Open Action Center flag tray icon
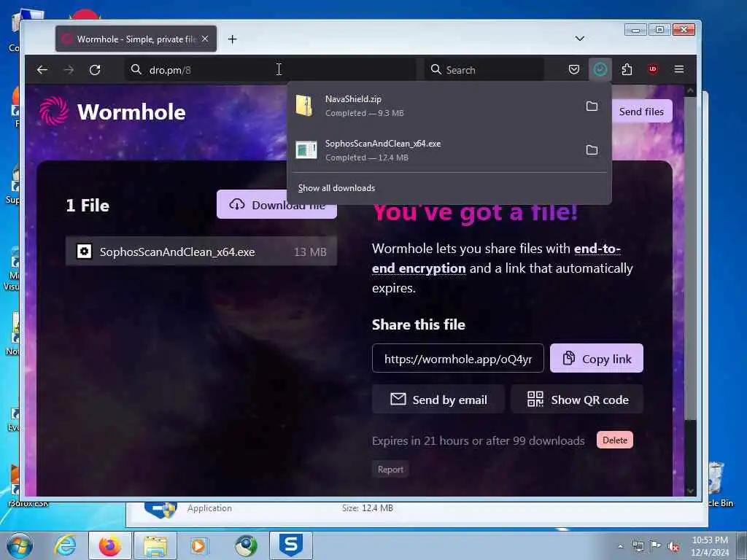The image size is (747, 560). pyautogui.click(x=656, y=546)
